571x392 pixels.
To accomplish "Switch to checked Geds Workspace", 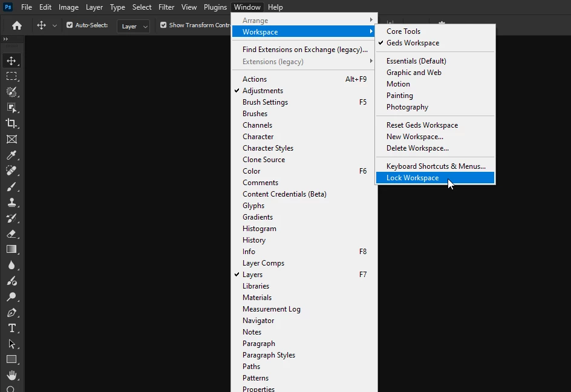I will point(435,43).
